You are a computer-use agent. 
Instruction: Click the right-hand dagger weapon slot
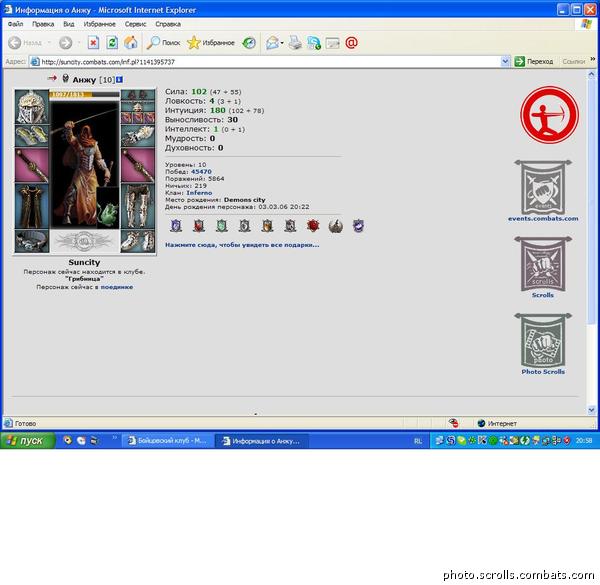point(138,165)
